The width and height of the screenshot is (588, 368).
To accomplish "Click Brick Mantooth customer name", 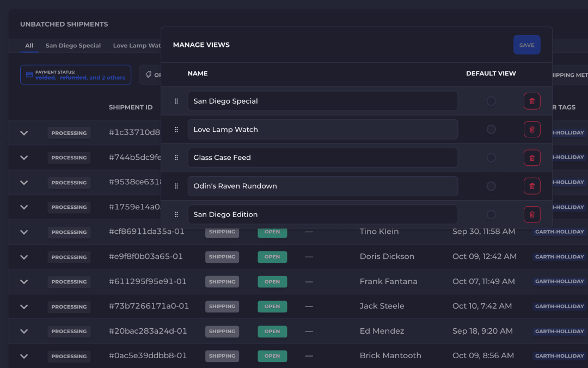I will click(390, 355).
